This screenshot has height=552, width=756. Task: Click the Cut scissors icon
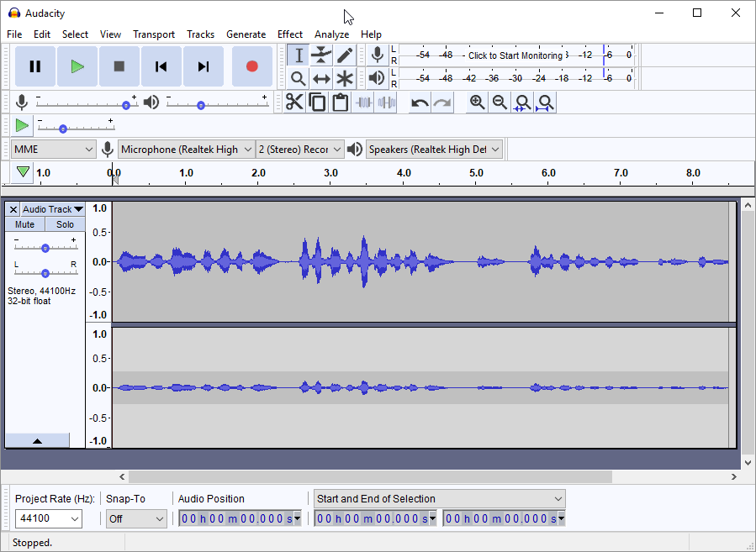point(294,103)
